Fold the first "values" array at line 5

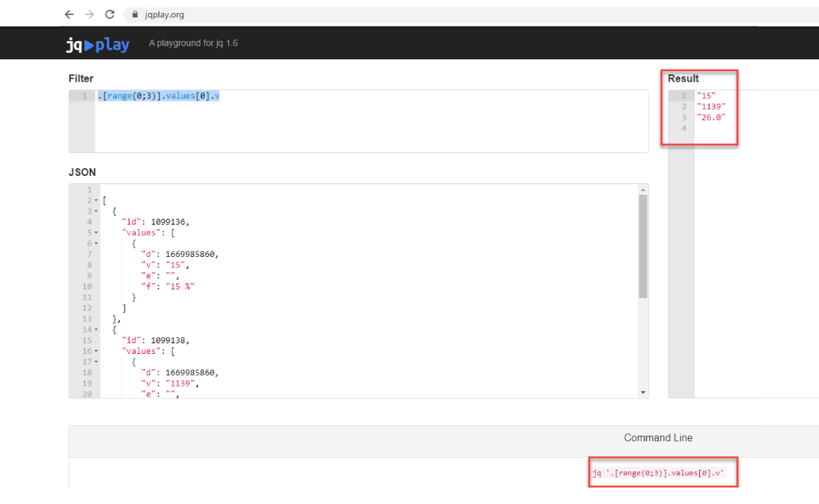pos(96,233)
